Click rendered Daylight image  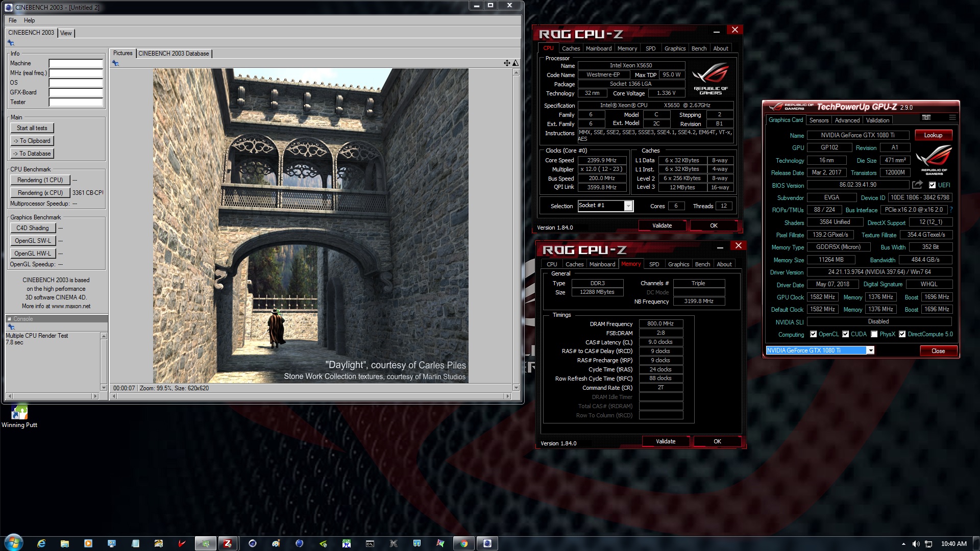coord(311,226)
